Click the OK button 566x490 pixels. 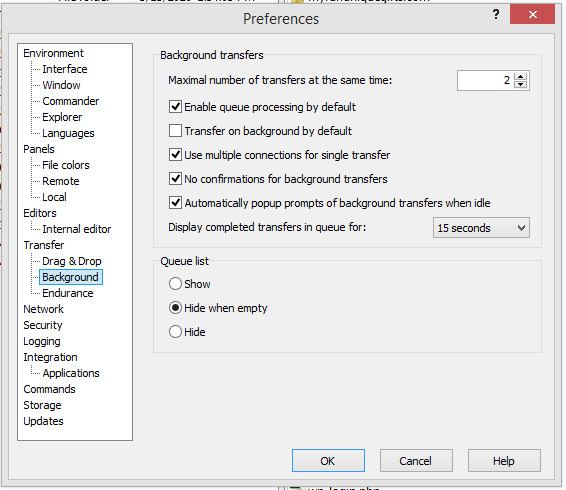[328, 461]
